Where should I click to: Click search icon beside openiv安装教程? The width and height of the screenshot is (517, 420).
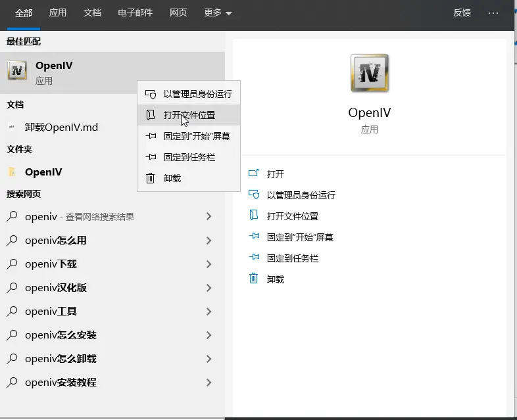(12, 382)
